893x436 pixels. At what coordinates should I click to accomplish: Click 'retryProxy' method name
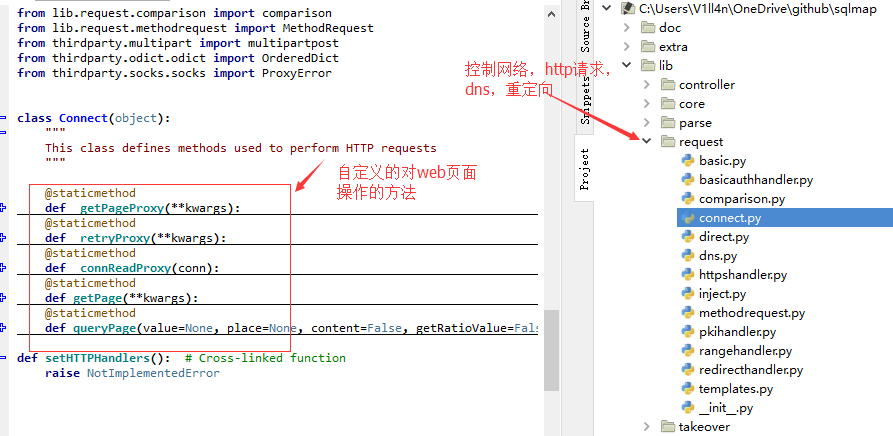pyautogui.click(x=114, y=238)
